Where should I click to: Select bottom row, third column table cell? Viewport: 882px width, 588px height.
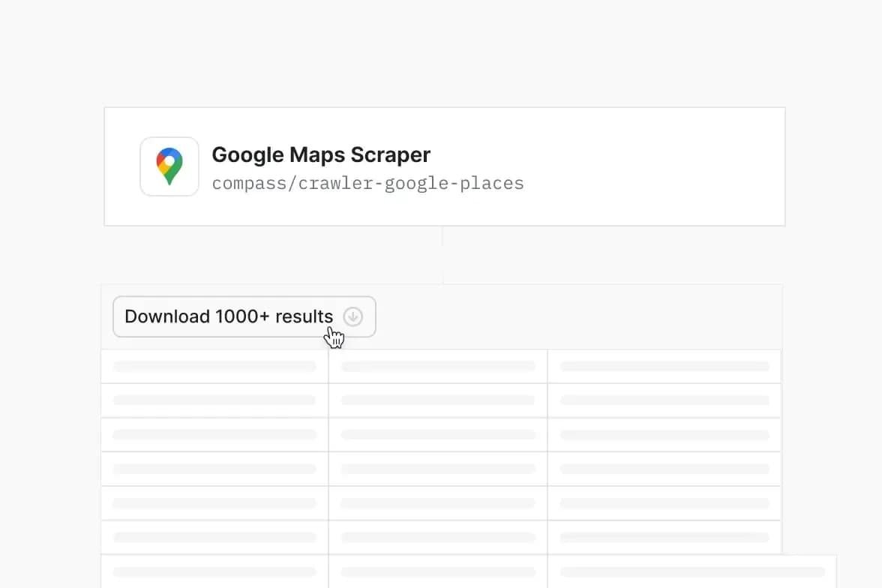click(691, 571)
